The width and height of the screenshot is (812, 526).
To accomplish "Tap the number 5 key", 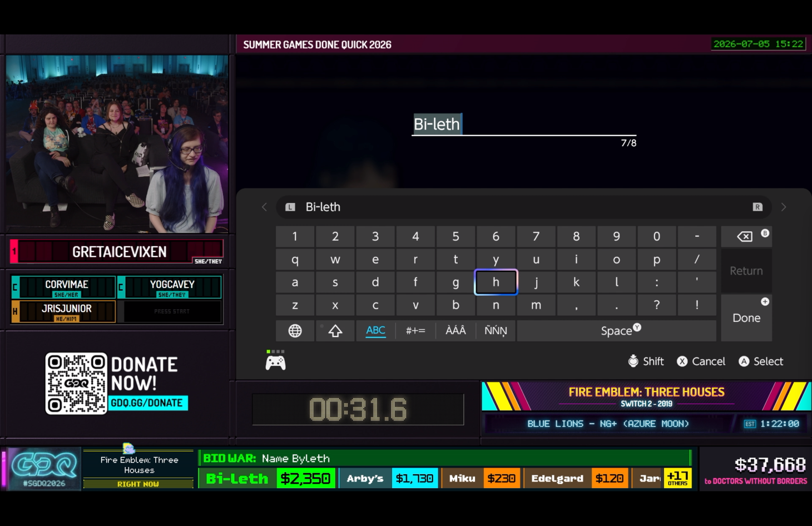I will [455, 236].
